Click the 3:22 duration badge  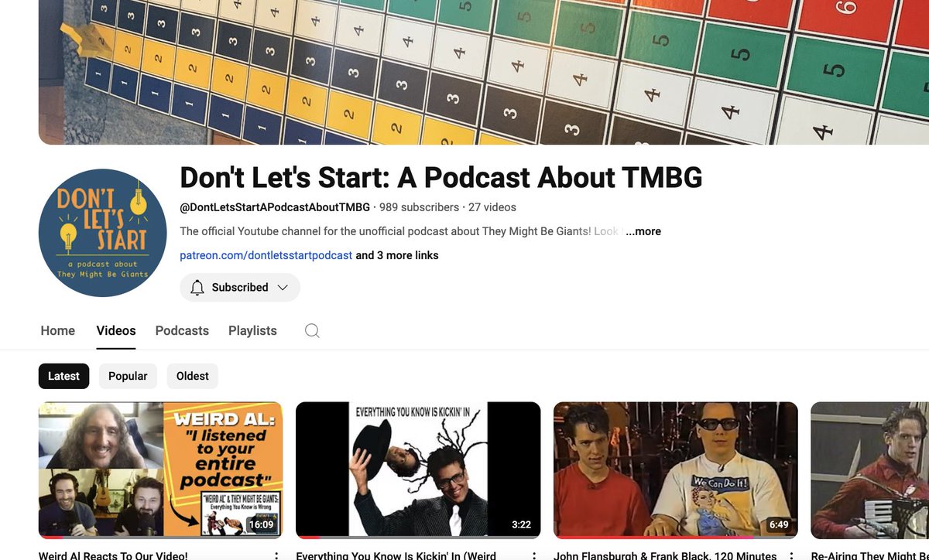click(522, 524)
